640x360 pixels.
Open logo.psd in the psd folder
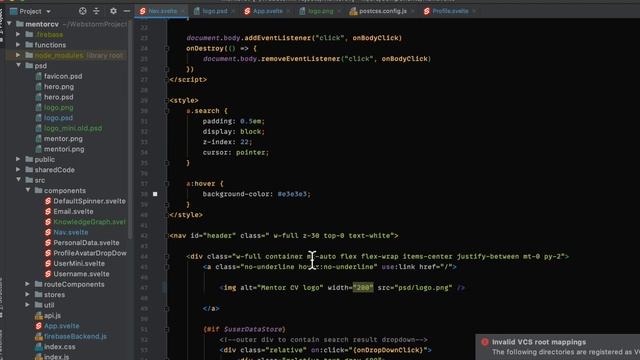point(58,118)
